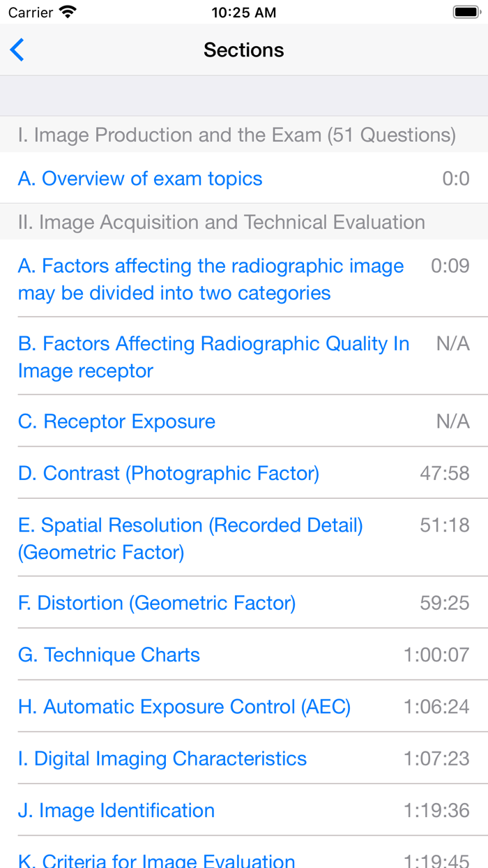The height and width of the screenshot is (868, 488).
Task: Select 'I. Digital Imaging Characteristics'
Action: click(162, 758)
